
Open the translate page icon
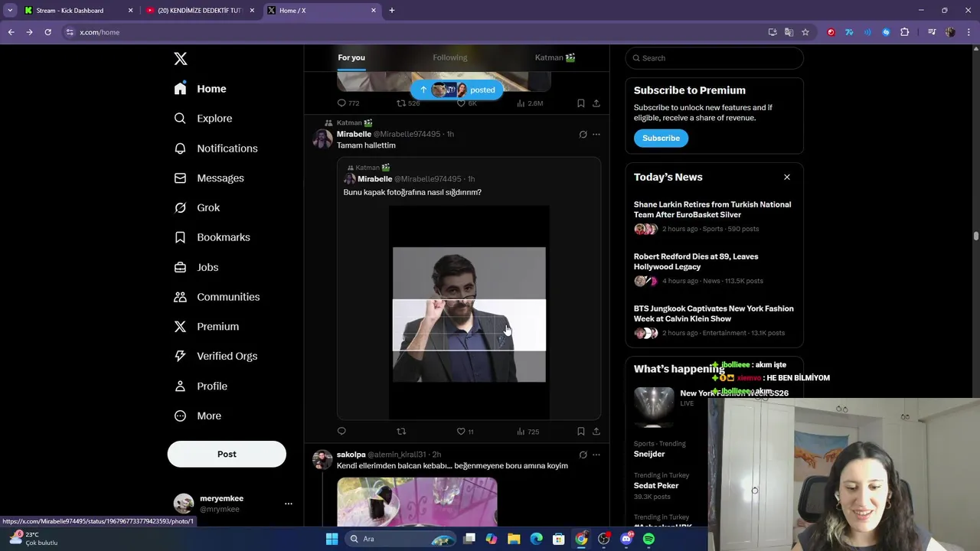point(789,32)
